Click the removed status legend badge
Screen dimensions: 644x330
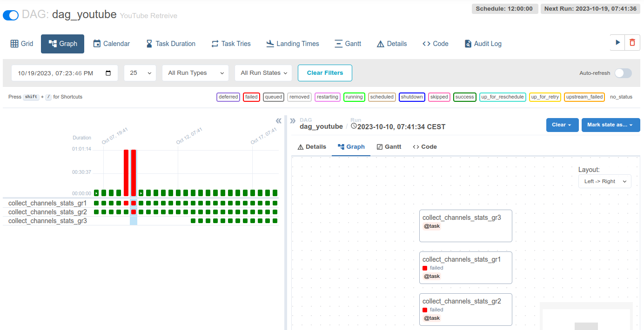(x=299, y=97)
